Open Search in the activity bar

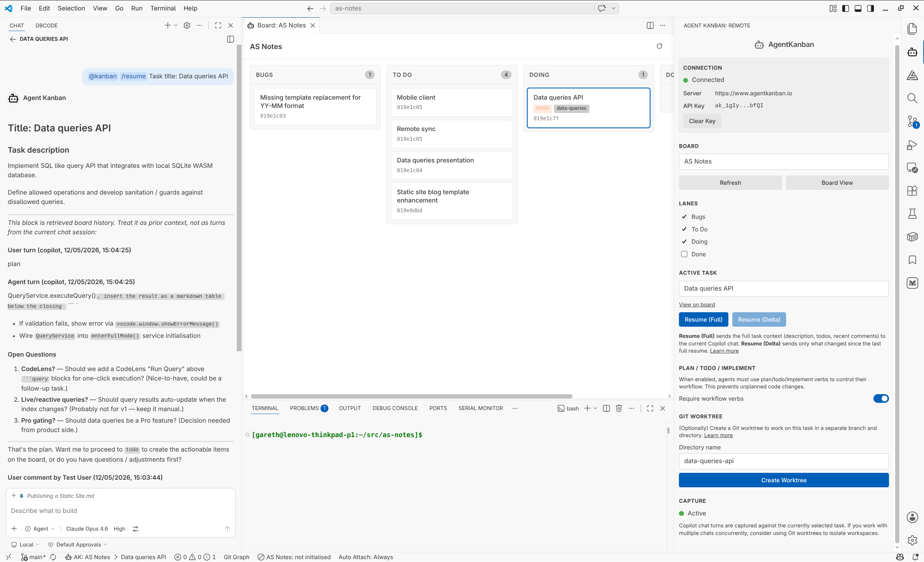click(912, 98)
